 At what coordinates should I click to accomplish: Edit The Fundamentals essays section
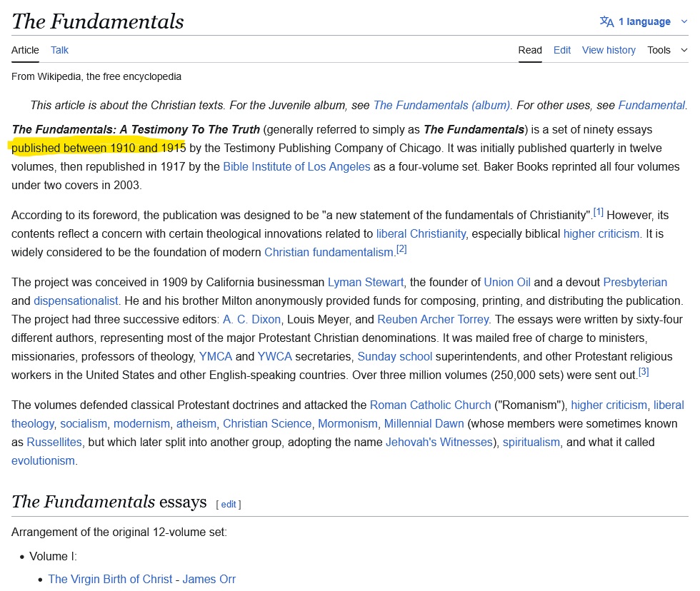[x=228, y=505]
